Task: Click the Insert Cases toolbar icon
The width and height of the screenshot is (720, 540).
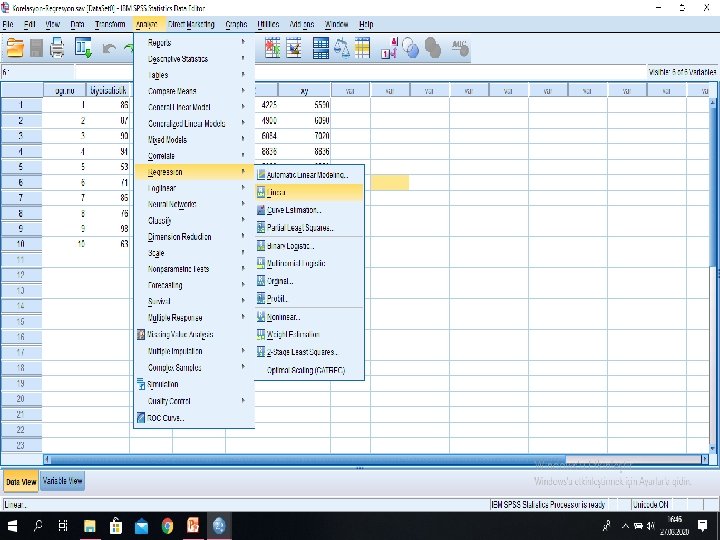Action: click(x=272, y=48)
